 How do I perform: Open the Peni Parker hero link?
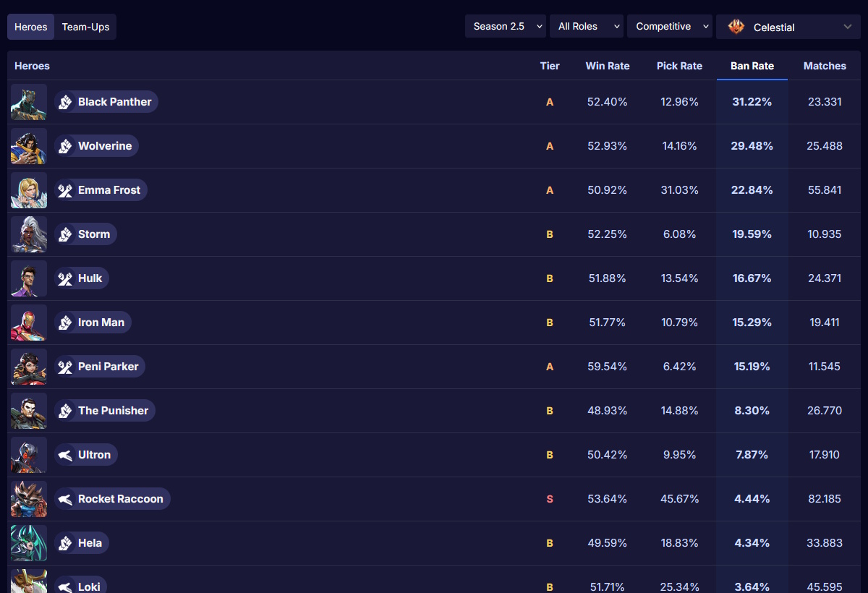[x=100, y=367]
